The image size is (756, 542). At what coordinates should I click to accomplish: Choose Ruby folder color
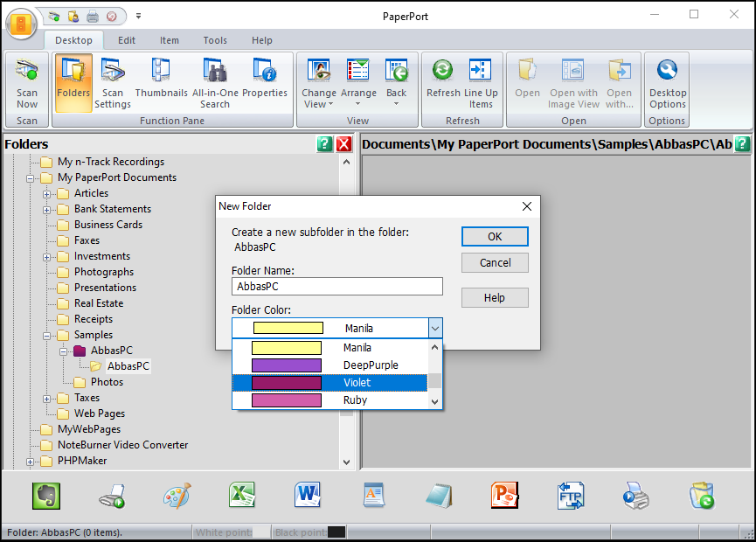point(329,400)
